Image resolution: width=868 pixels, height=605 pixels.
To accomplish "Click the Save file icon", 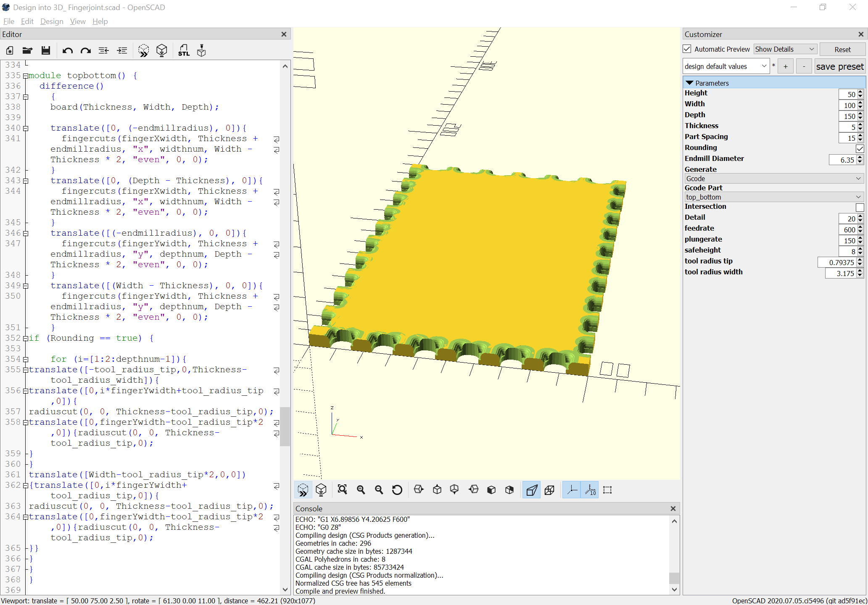I will click(46, 51).
